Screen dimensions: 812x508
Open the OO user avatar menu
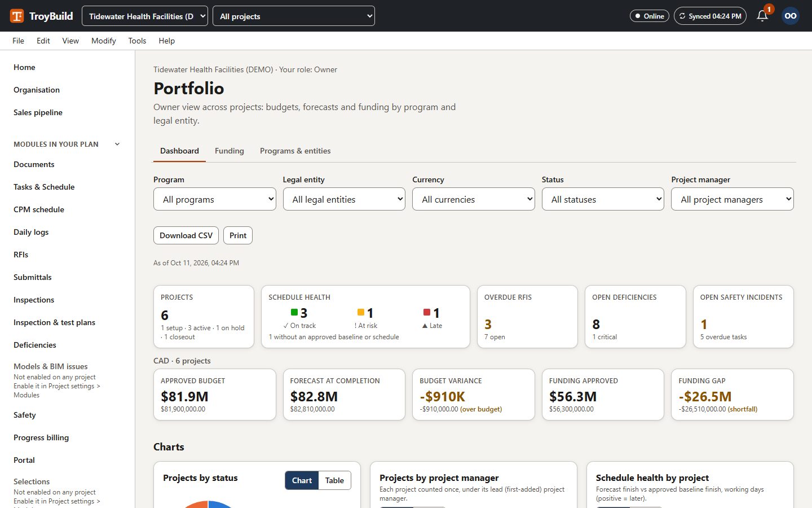pyautogui.click(x=791, y=16)
